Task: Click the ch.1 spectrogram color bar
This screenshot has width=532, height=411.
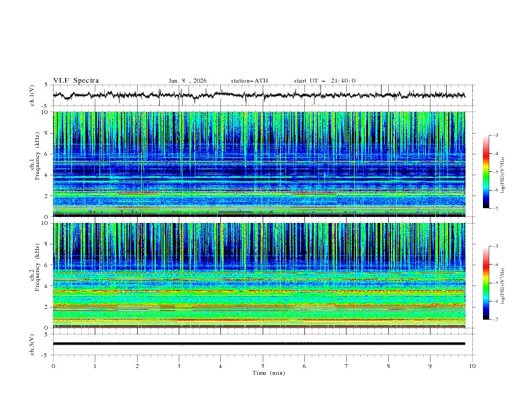Action: click(486, 172)
